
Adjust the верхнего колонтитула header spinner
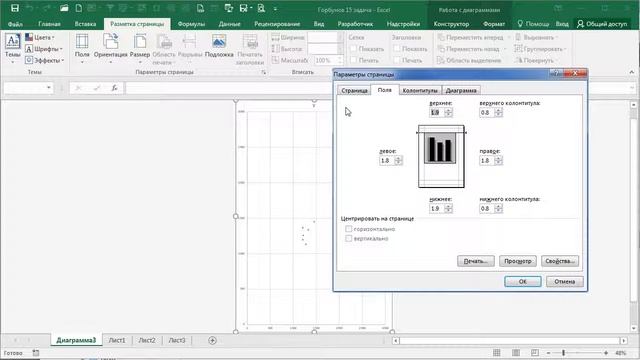pyautogui.click(x=498, y=113)
